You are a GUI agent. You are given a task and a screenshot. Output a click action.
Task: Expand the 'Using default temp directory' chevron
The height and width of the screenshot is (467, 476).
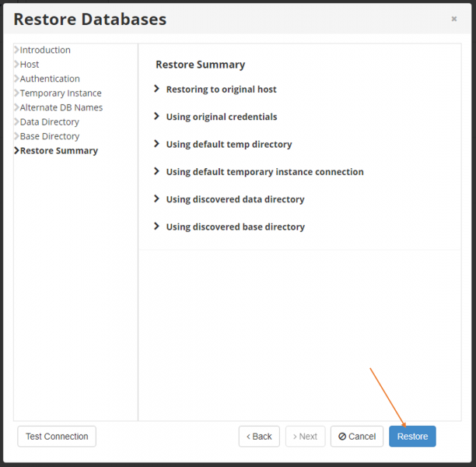(156, 144)
